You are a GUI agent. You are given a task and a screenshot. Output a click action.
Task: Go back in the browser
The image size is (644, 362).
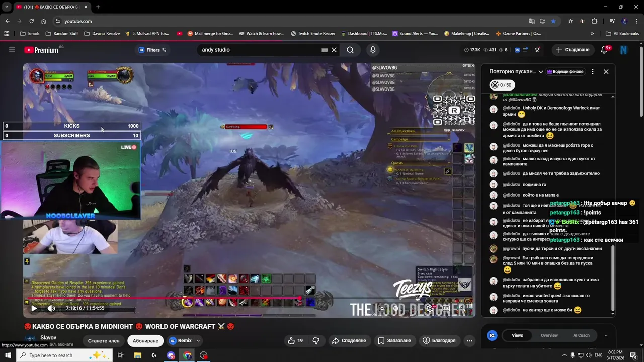click(7, 21)
